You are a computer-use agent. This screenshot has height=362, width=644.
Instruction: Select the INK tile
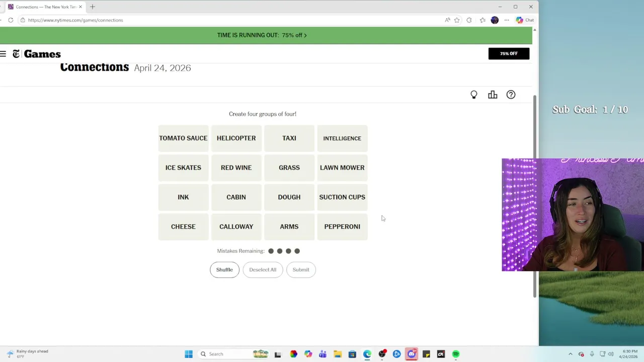click(183, 197)
